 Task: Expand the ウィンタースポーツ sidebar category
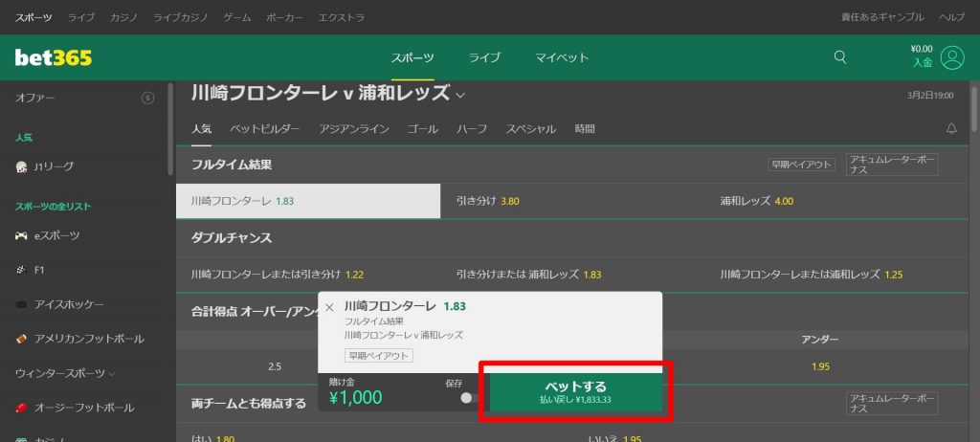(x=65, y=373)
